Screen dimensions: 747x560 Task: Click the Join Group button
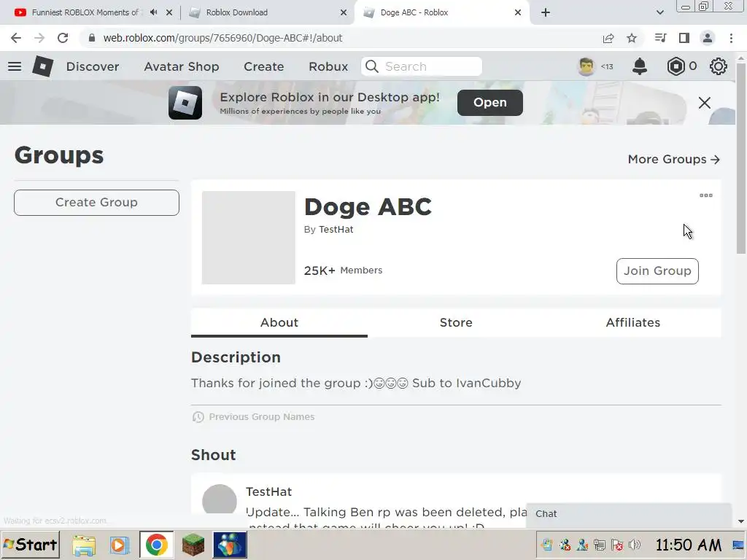[x=657, y=271]
